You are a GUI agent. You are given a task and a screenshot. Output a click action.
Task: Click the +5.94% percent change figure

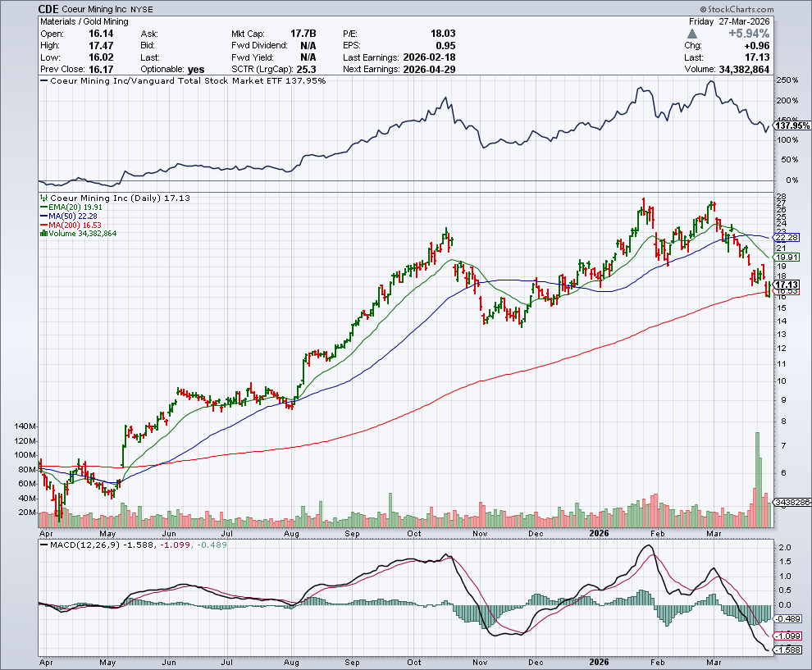pyautogui.click(x=749, y=34)
